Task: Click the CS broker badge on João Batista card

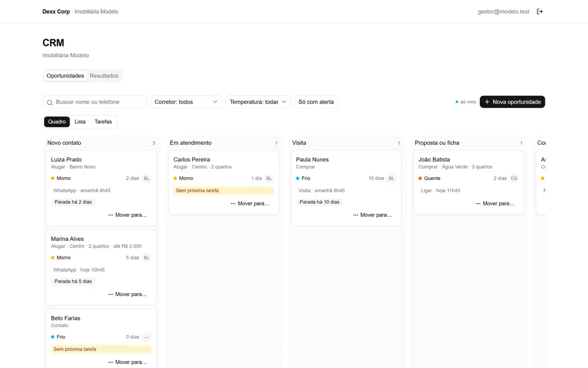Action: coord(514,179)
